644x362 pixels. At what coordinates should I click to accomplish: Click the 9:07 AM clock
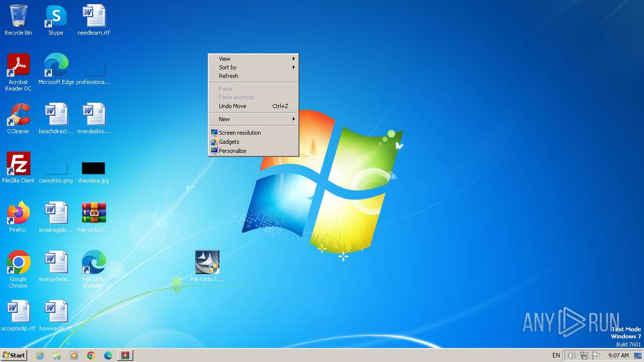pyautogui.click(x=618, y=355)
